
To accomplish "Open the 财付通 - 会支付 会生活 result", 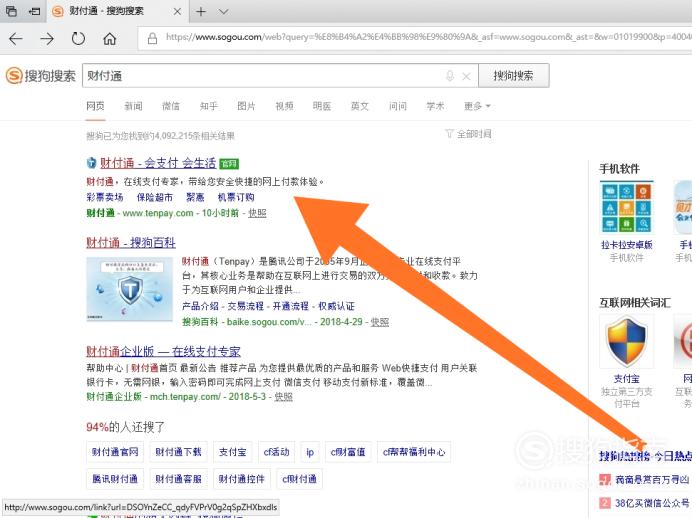I will 158,163.
